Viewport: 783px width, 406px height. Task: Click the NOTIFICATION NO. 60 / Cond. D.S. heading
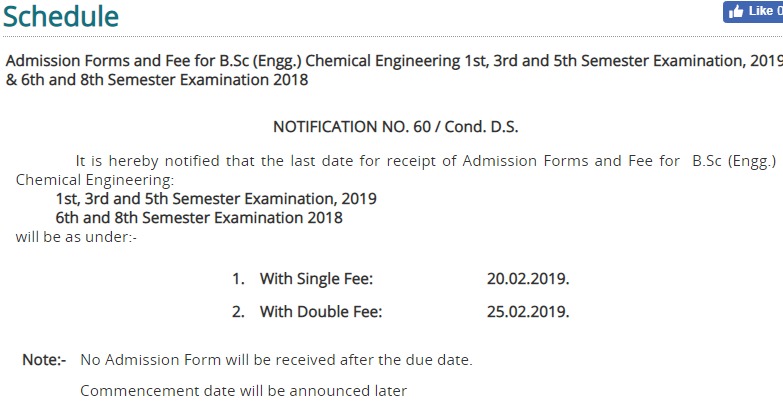tap(395, 127)
